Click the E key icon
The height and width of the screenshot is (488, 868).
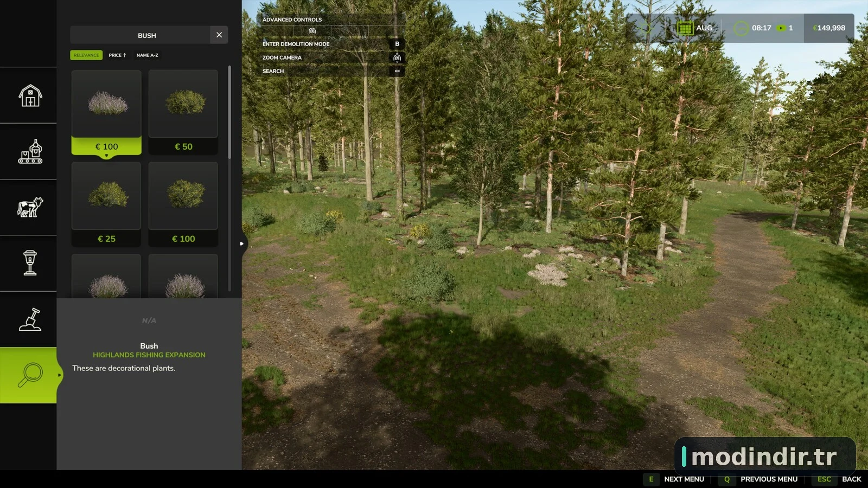click(x=652, y=479)
